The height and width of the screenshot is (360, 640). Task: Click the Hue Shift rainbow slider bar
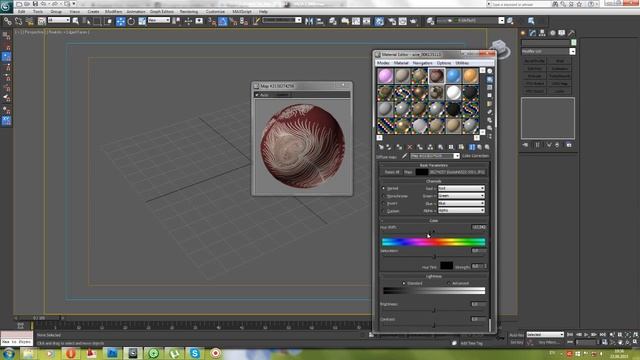tap(433, 242)
